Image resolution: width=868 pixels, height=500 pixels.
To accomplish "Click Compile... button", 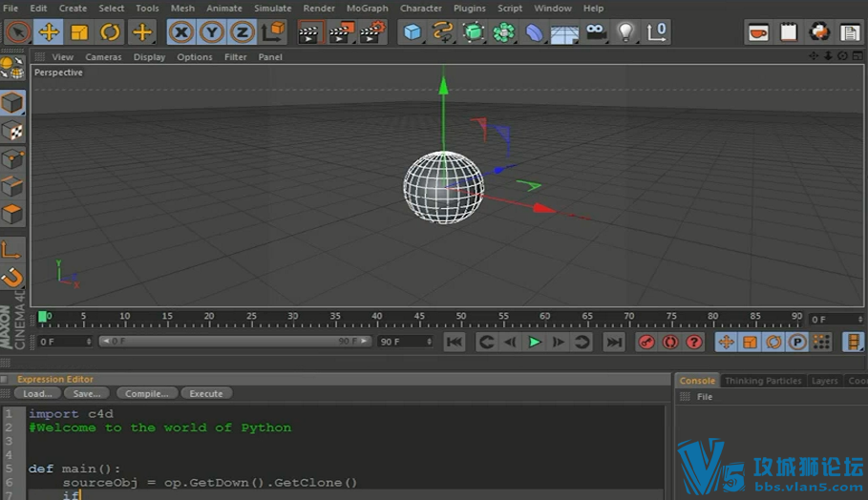I will [146, 393].
